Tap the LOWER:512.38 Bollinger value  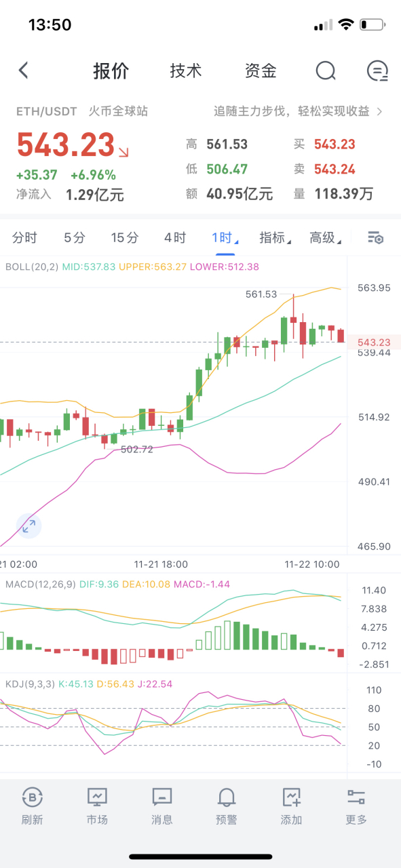coord(225,267)
